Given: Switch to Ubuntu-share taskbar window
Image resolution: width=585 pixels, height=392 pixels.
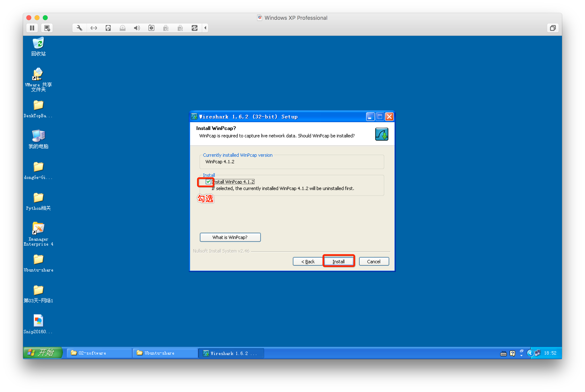Looking at the screenshot, I should pos(165,353).
